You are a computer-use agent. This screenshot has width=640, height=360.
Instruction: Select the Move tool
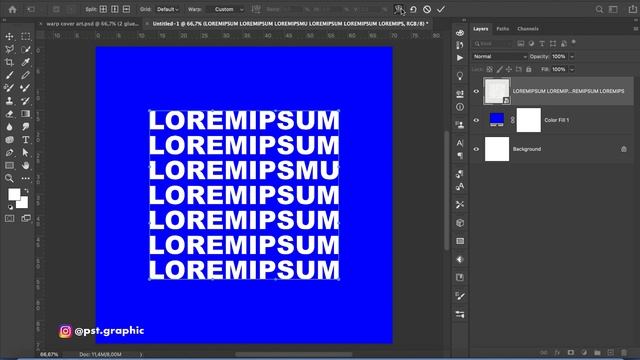pyautogui.click(x=9, y=36)
